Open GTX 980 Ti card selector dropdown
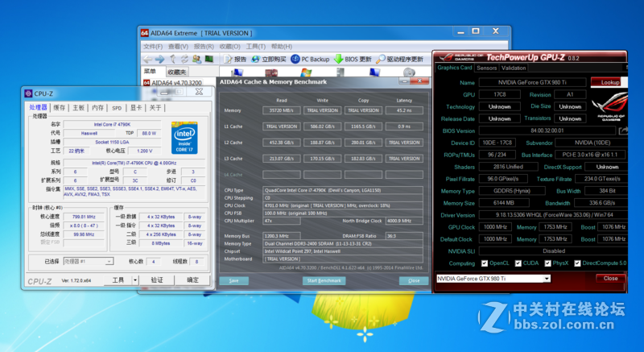The width and height of the screenshot is (644, 352). pyautogui.click(x=493, y=279)
